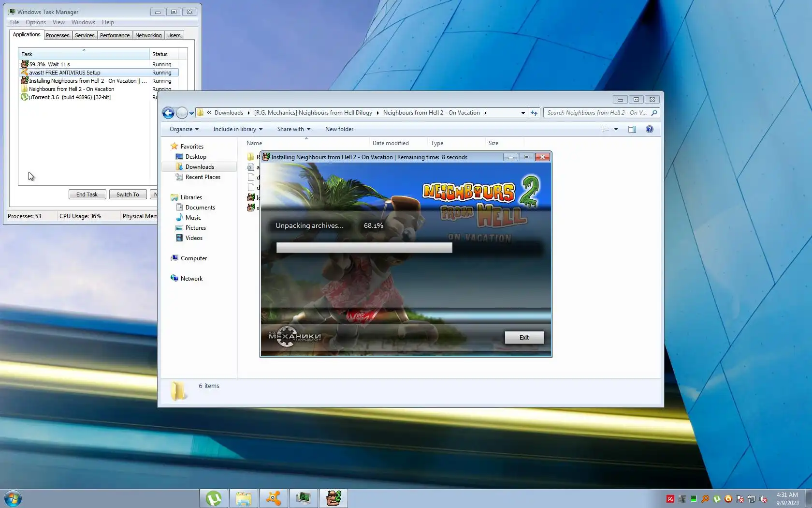Open recent pages dropdown next to forward button

click(x=191, y=113)
